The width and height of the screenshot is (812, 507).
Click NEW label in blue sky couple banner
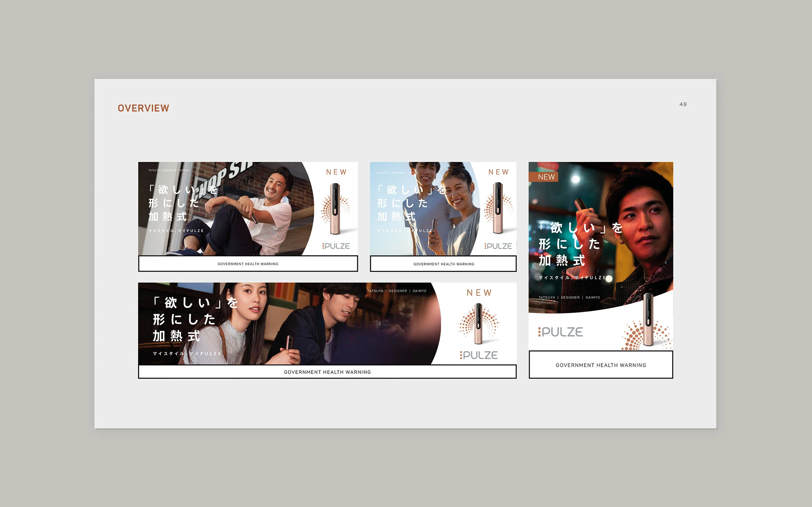498,172
